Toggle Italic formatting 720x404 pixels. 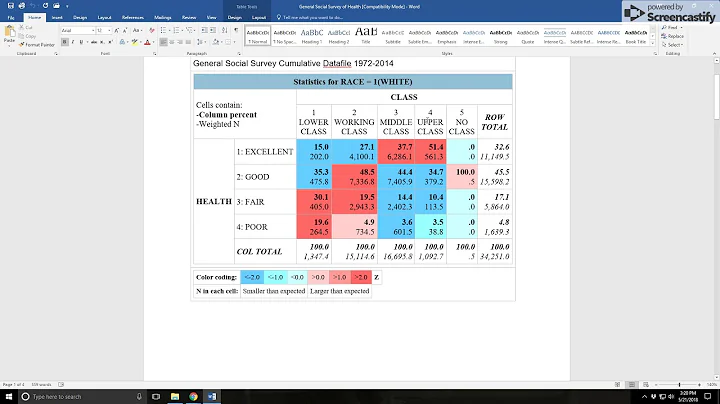[73, 42]
